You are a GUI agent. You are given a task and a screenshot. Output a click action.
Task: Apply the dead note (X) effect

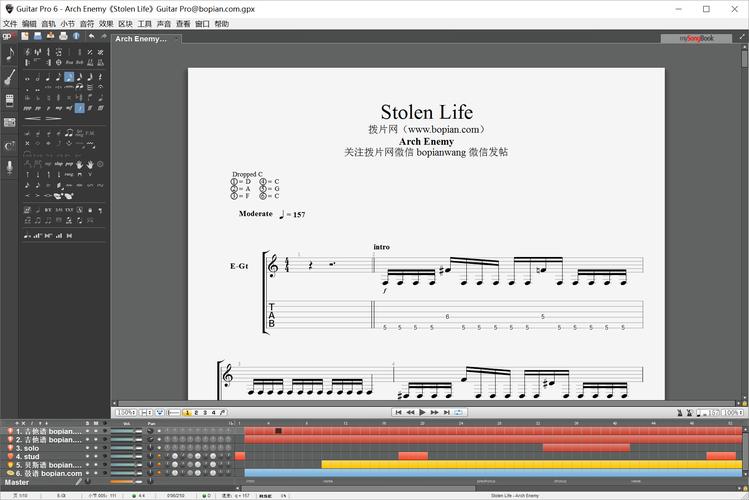coord(27,143)
